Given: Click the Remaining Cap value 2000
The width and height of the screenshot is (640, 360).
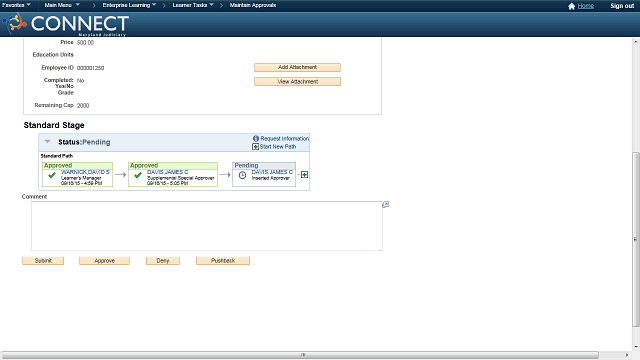Looking at the screenshot, I should pos(83,105).
